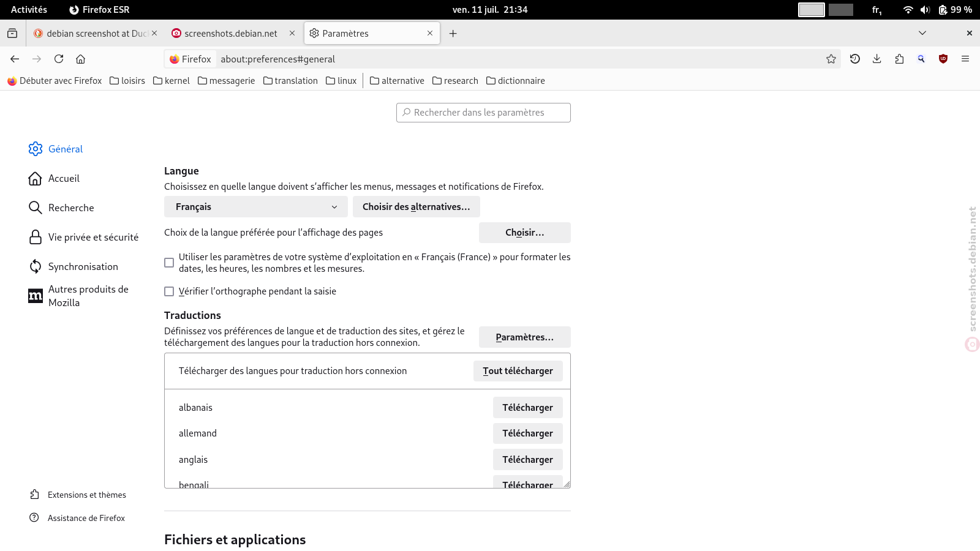Image resolution: width=980 pixels, height=551 pixels.
Task: Close the debian screenshot tab
Action: pyautogui.click(x=154, y=33)
